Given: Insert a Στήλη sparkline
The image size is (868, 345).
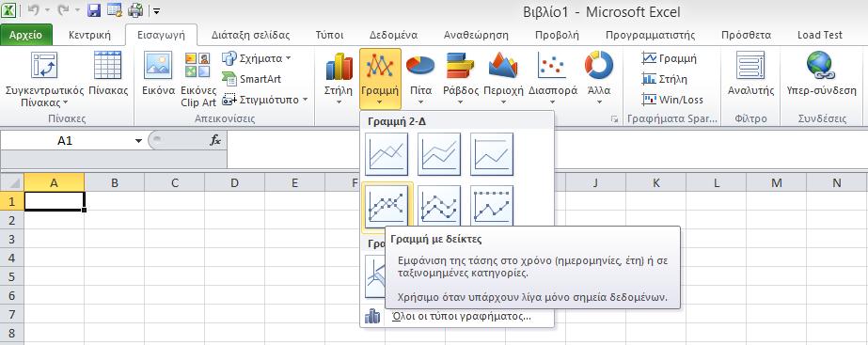Looking at the screenshot, I should point(664,79).
